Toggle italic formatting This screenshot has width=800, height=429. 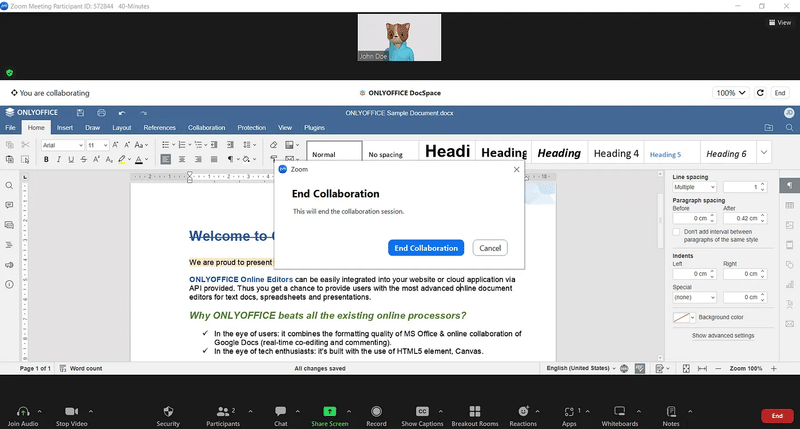(59, 160)
